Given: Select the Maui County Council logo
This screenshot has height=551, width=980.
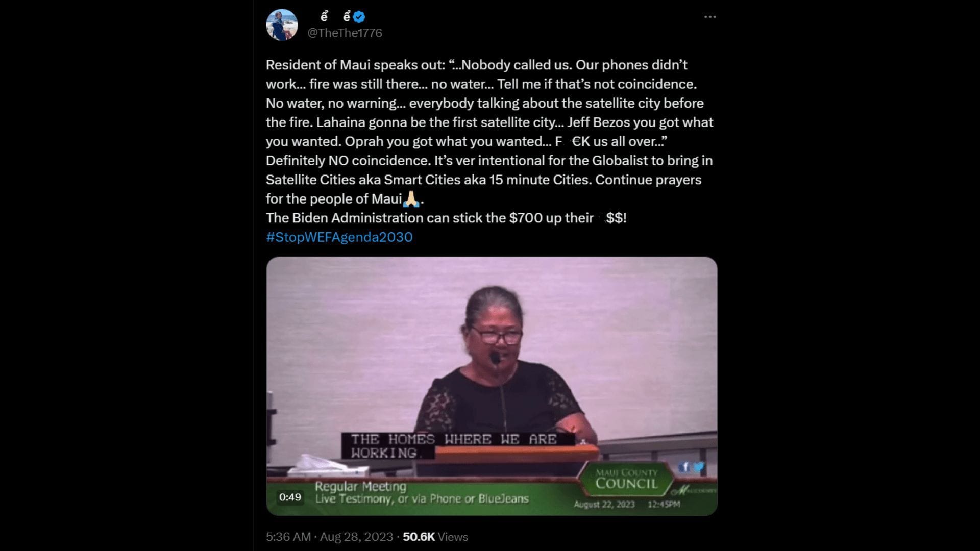Looking at the screenshot, I should [x=626, y=480].
